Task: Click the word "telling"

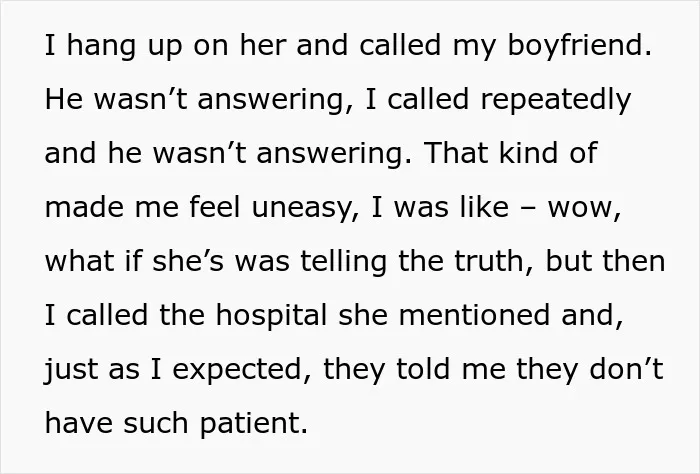Action: [343, 262]
